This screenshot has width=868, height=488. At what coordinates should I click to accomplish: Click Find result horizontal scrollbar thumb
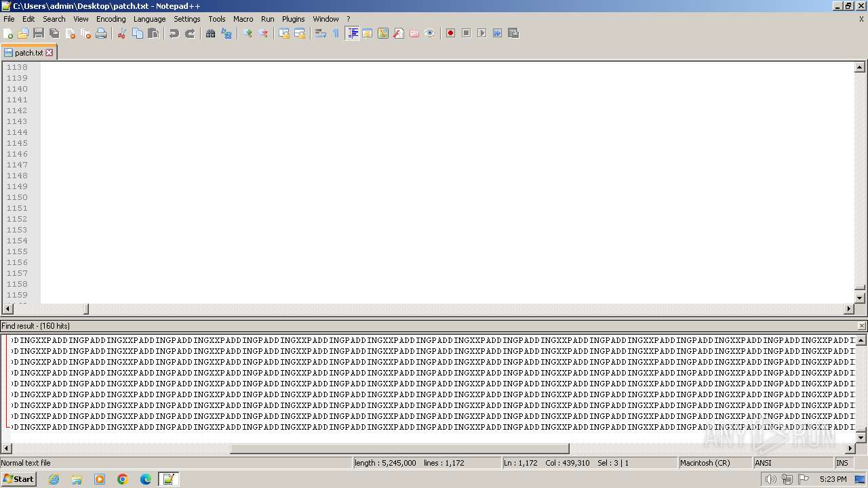pos(399,449)
